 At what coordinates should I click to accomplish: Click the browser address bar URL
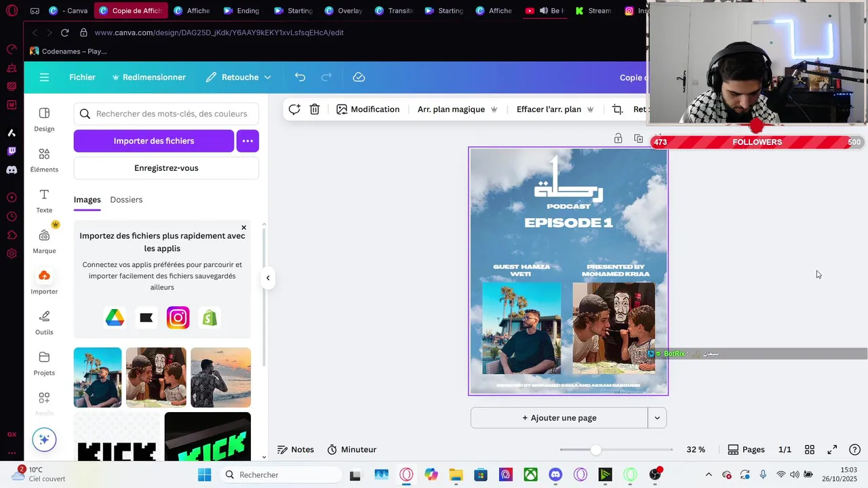(219, 33)
